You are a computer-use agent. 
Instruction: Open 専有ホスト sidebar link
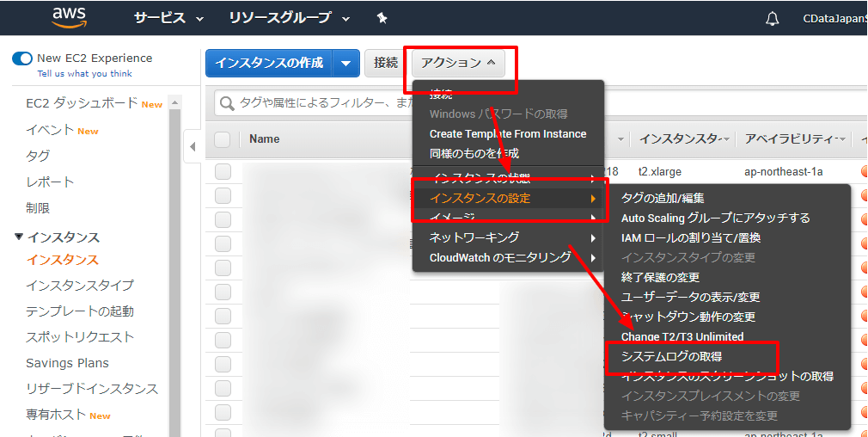[x=56, y=415]
